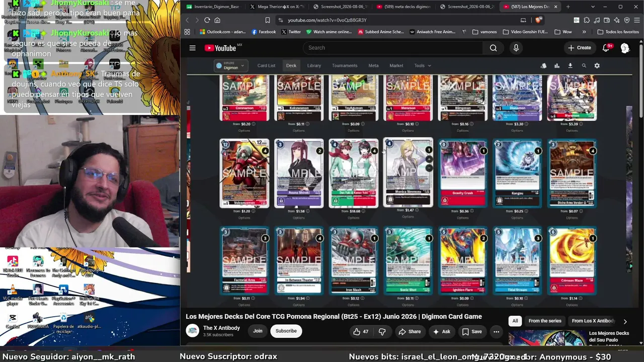Click the Join channel button
The width and height of the screenshot is (644, 362).
click(x=258, y=331)
